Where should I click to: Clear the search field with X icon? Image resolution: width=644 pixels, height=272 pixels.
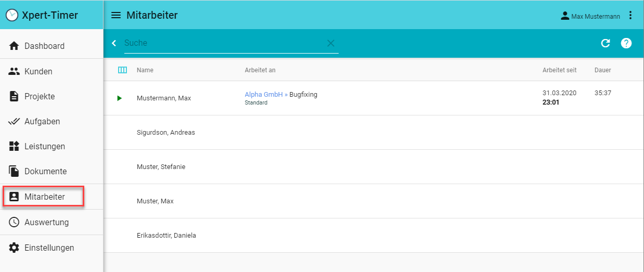[330, 43]
